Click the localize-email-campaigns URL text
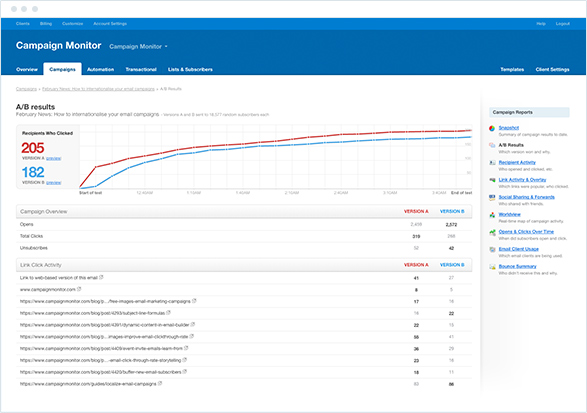Viewport: 587px width, 413px height. coord(88,384)
